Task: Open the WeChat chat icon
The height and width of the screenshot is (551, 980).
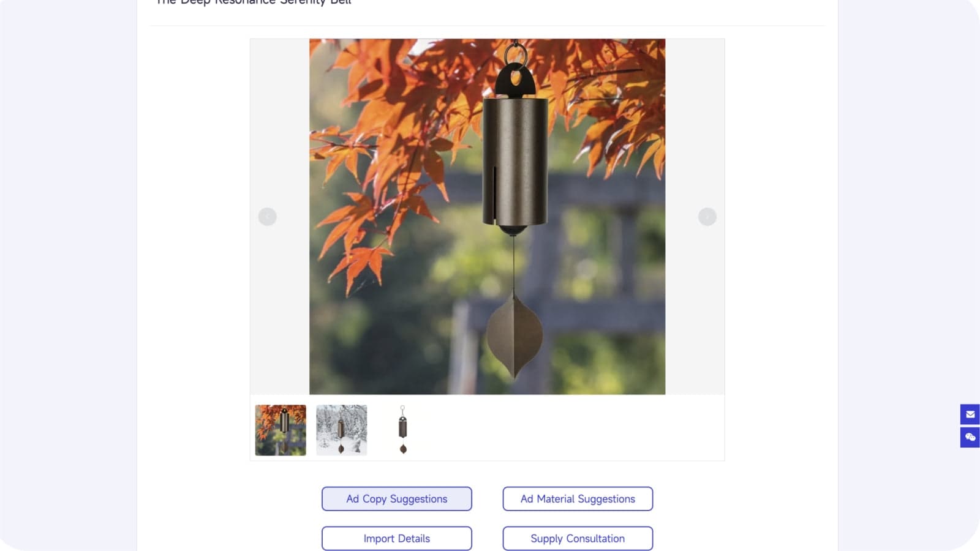Action: [x=970, y=437]
